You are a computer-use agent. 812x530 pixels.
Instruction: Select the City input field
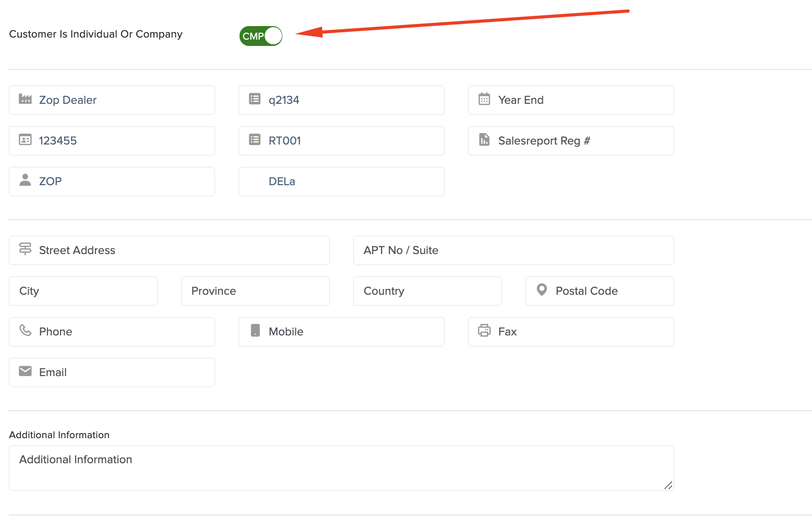coord(83,291)
